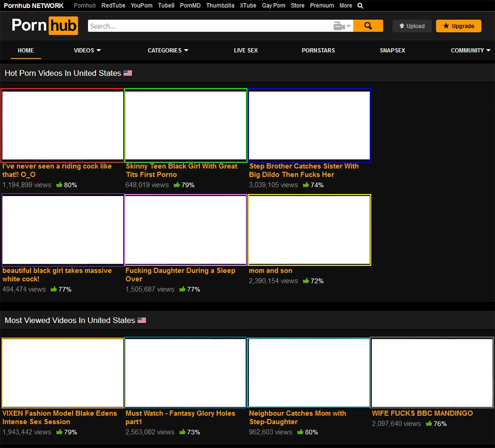Open the More menu in the network bar
This screenshot has width=495, height=448.
click(346, 6)
